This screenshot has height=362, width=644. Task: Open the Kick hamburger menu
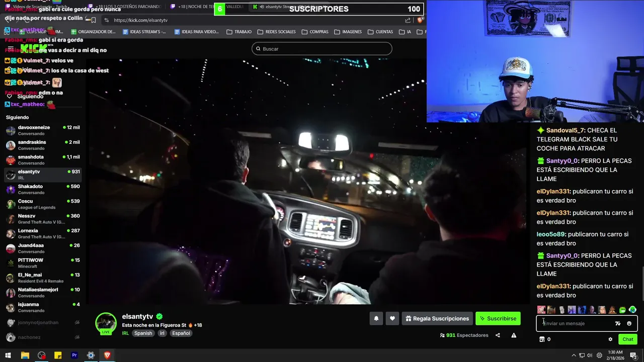(x=10, y=49)
